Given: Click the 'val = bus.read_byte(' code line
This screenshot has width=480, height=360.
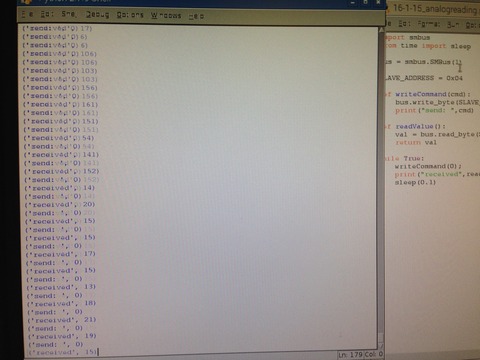Looking at the screenshot, I should click(437, 134).
